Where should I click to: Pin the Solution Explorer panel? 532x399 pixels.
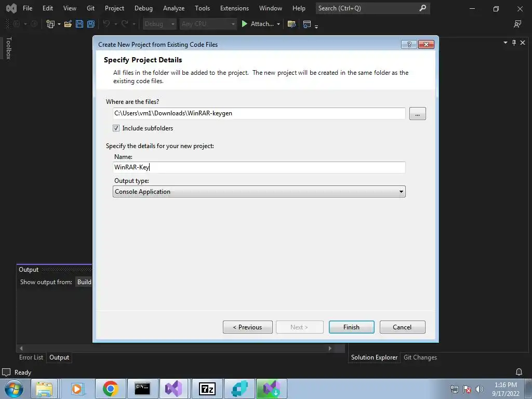tap(514, 43)
